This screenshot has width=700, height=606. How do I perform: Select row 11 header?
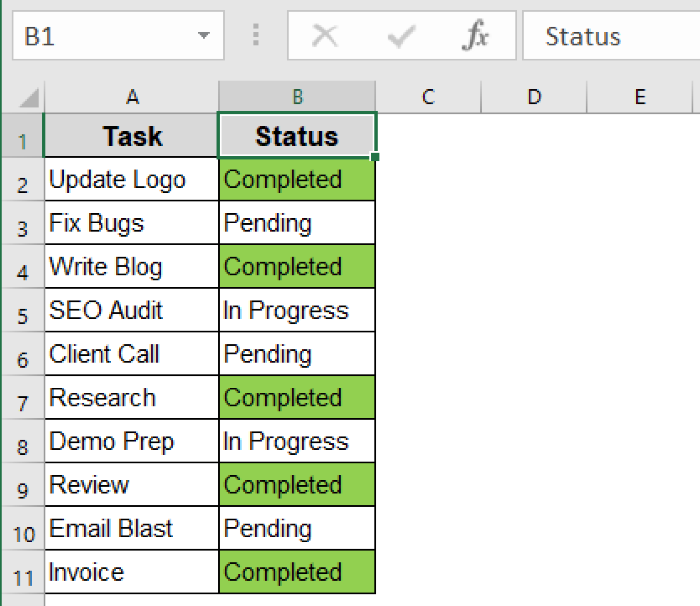23,578
